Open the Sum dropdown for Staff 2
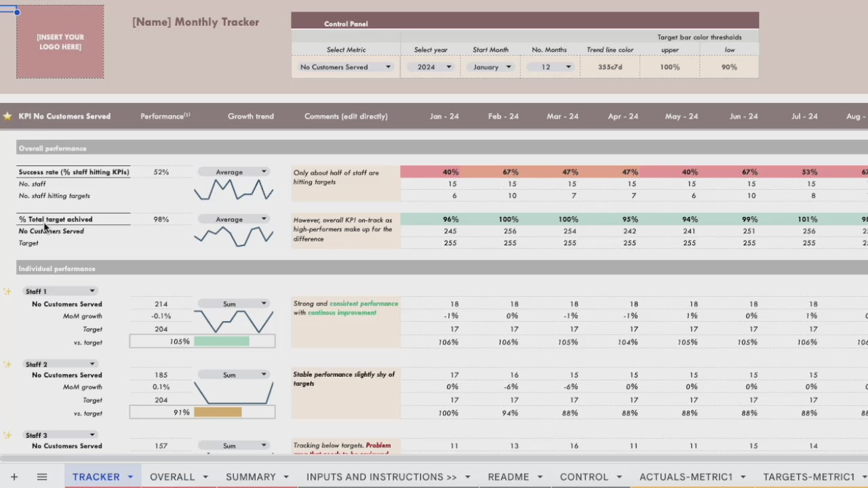Image resolution: width=868 pixels, height=488 pixels. pyautogui.click(x=234, y=375)
